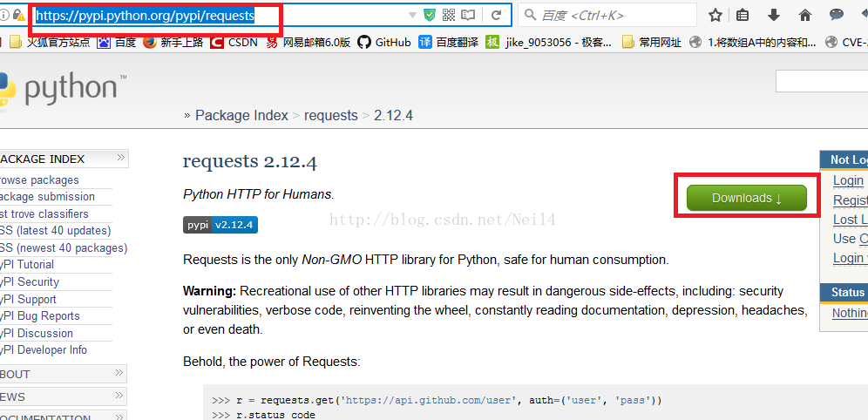Screen dimensions: 868x420
Task: Open 网易邮箱6.0版 bookmark
Action: 316,42
